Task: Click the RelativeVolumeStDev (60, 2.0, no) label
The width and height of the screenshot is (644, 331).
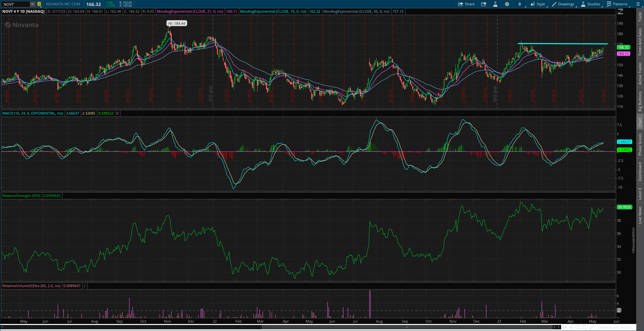Action: (32, 286)
